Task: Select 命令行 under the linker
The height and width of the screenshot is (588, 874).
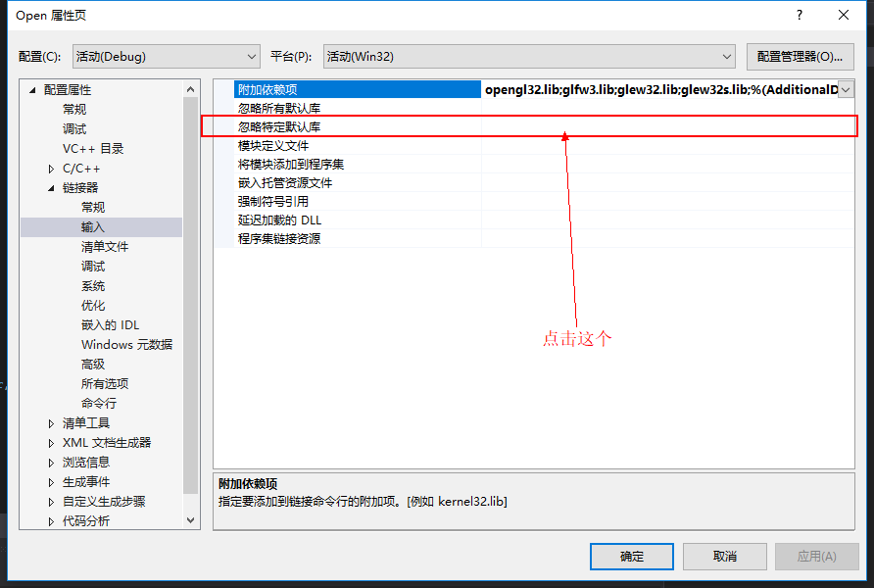Action: [x=99, y=403]
